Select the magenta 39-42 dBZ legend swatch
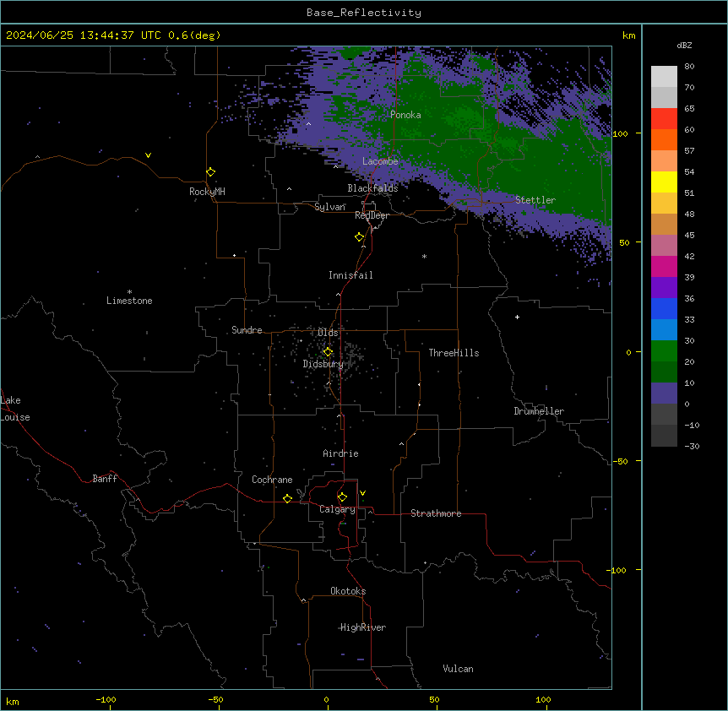This screenshot has height=711, width=728. [x=664, y=266]
